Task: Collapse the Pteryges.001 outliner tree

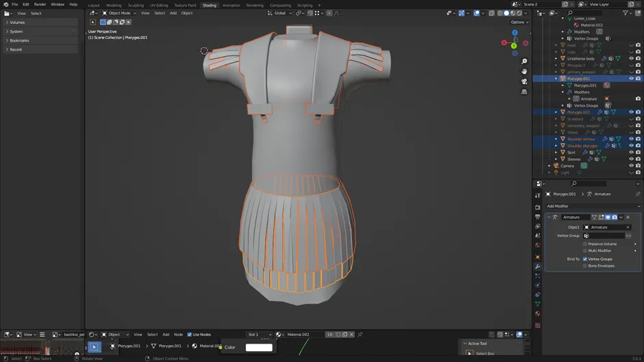Action: coord(556,79)
